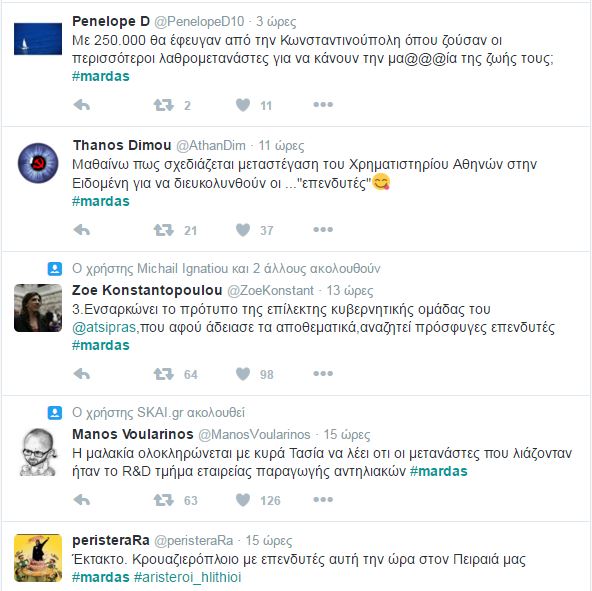
Task: View peristeraRa's profile picture
Action: tap(38, 558)
